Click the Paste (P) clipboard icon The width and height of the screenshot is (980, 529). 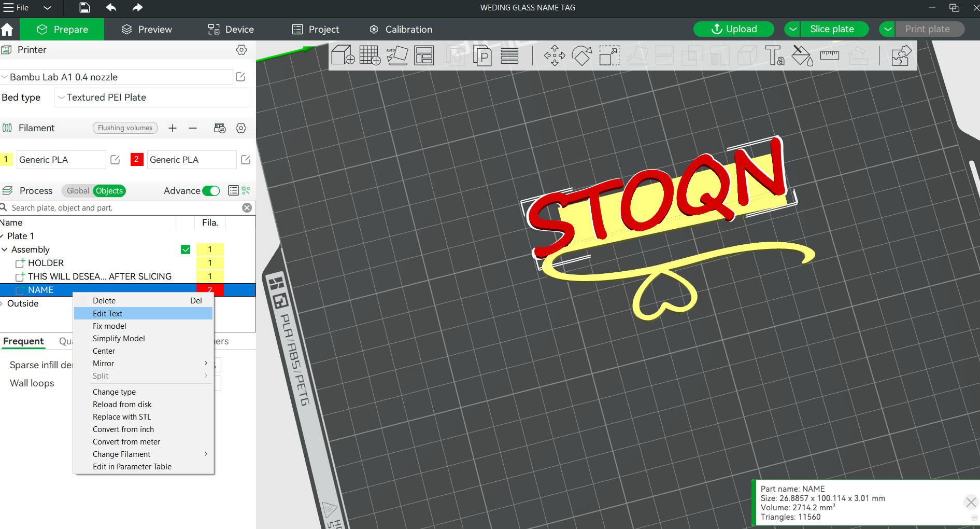[x=482, y=55]
